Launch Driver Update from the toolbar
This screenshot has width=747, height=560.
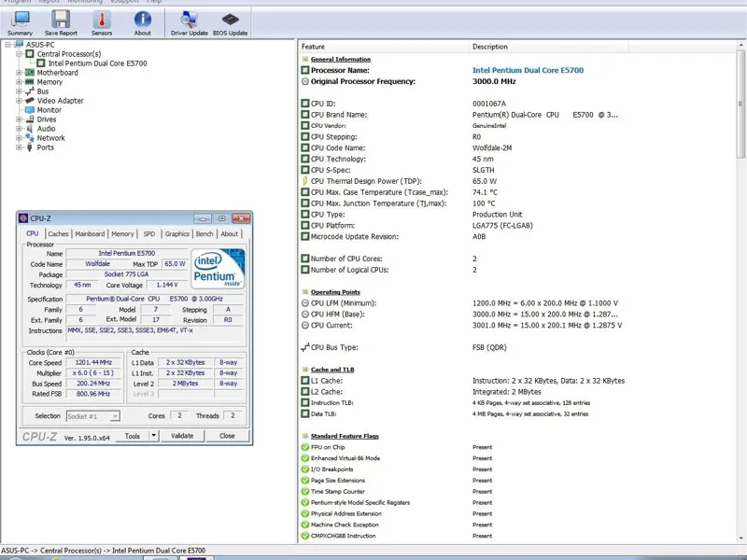click(189, 21)
